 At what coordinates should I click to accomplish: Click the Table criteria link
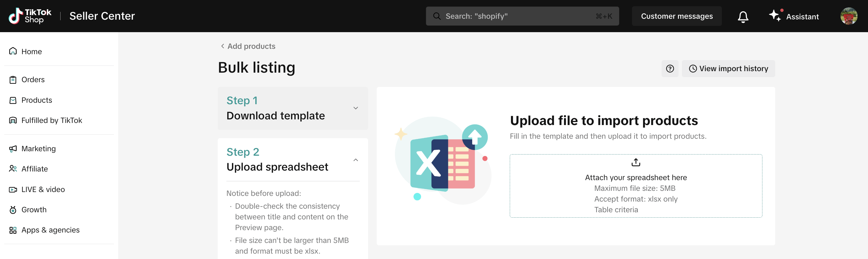pyautogui.click(x=616, y=210)
